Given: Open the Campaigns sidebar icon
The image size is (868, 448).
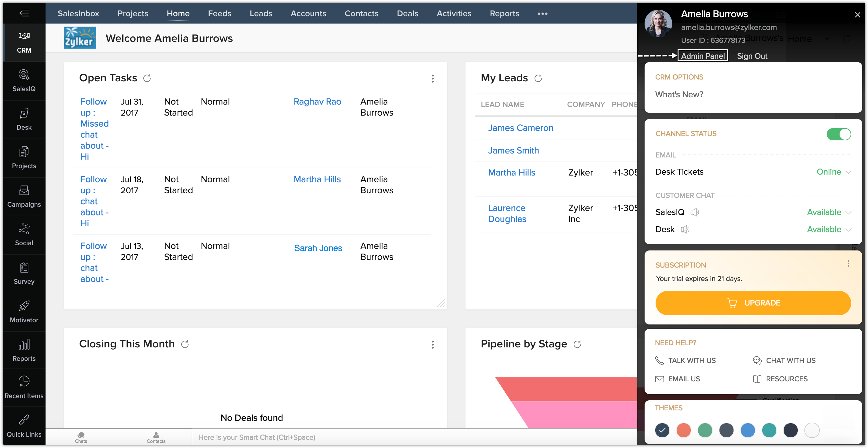Looking at the screenshot, I should [24, 191].
